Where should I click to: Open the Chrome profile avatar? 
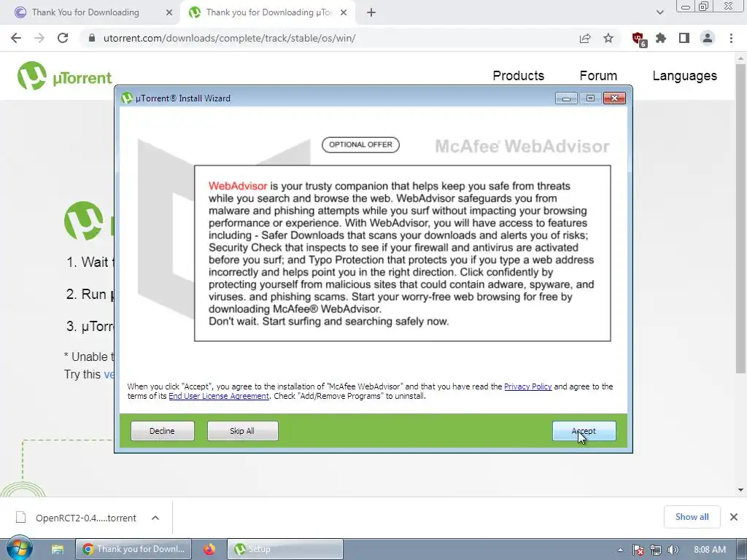708,38
